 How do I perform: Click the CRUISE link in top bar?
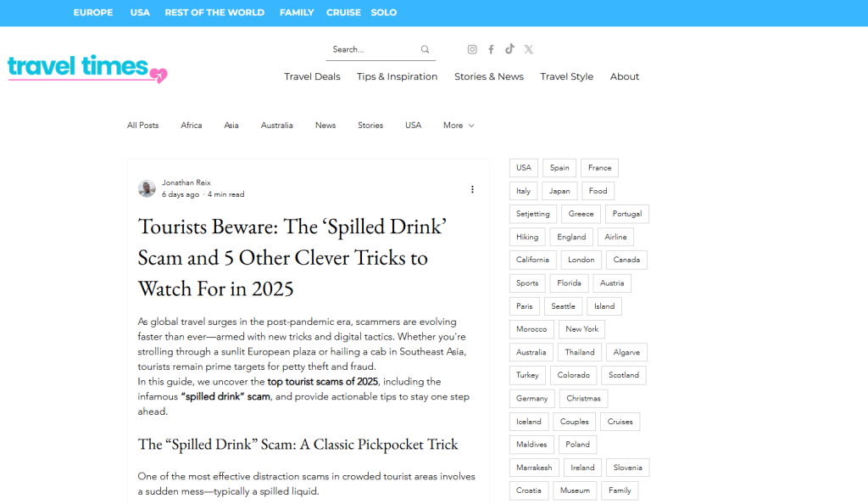click(343, 13)
